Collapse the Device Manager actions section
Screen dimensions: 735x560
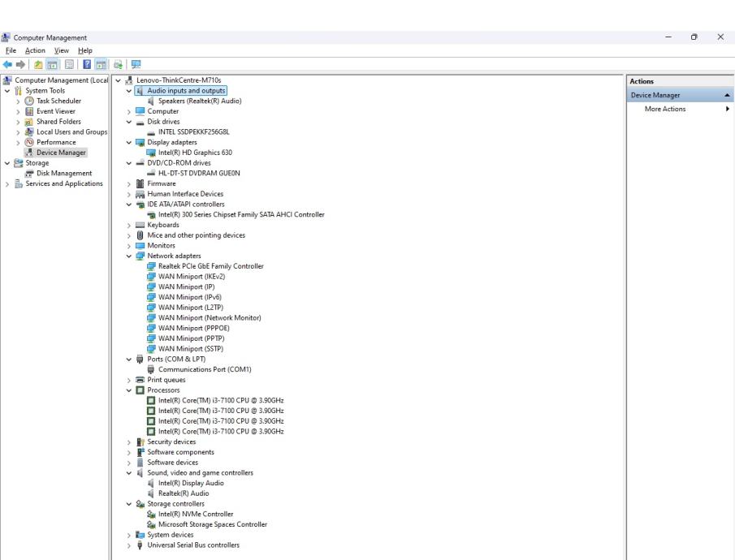tap(727, 95)
